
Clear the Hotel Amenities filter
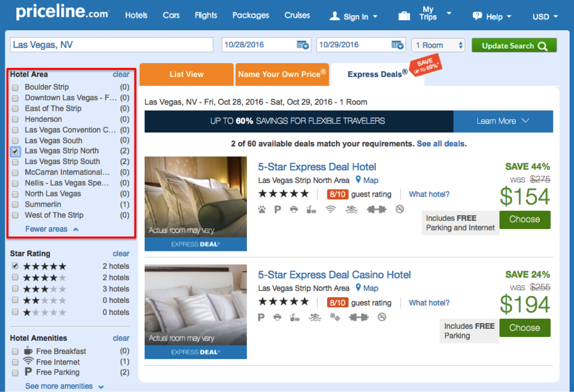pos(121,338)
